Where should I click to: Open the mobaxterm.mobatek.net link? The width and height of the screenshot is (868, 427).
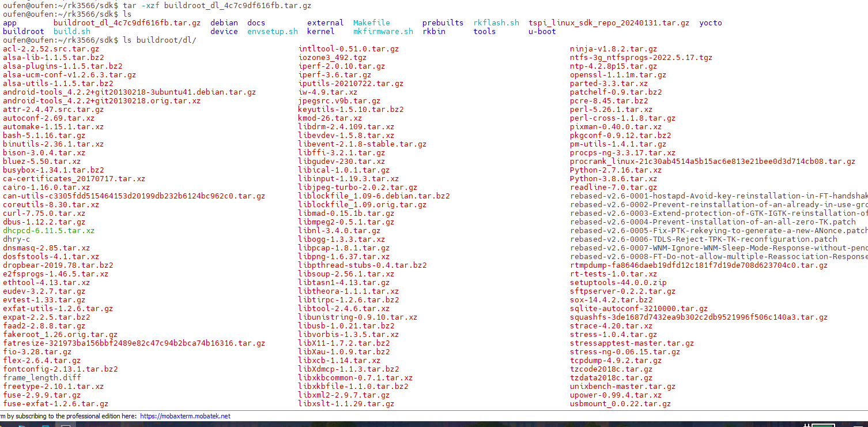[x=185, y=415]
